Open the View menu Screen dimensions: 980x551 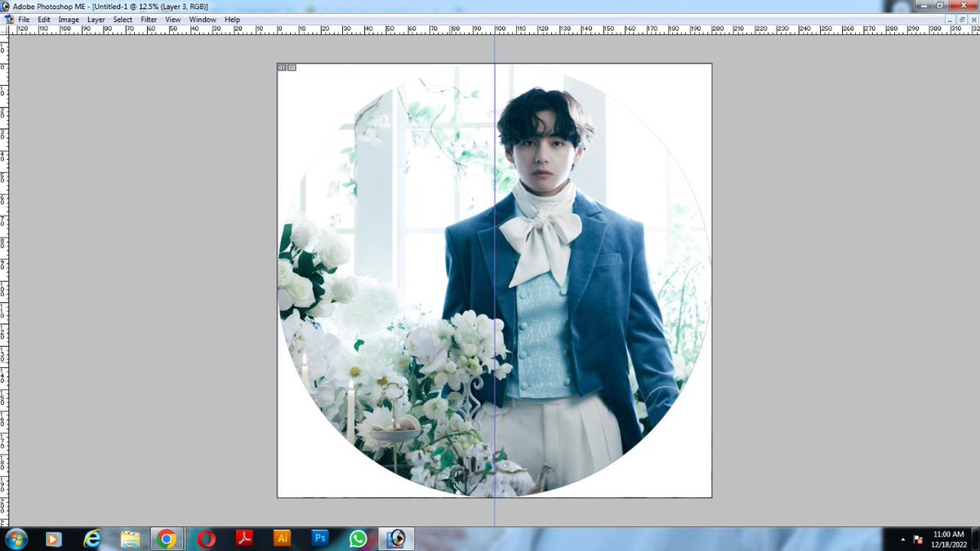coord(173,20)
